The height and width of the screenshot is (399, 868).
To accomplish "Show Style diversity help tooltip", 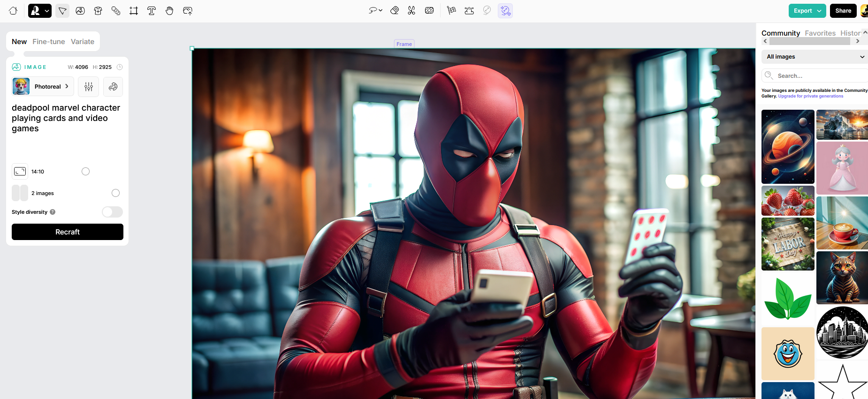I will point(53,212).
